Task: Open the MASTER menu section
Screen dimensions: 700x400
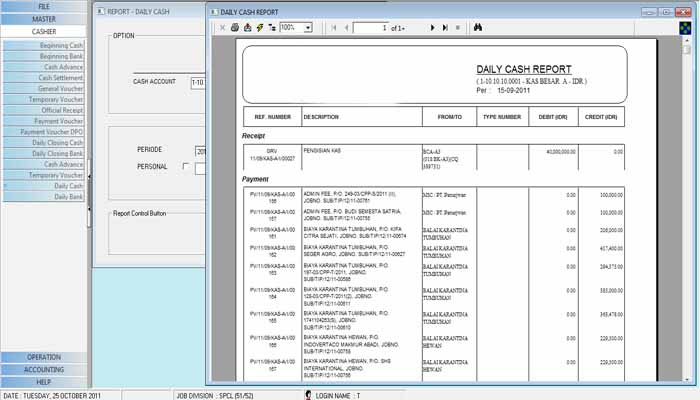Action: click(x=44, y=19)
